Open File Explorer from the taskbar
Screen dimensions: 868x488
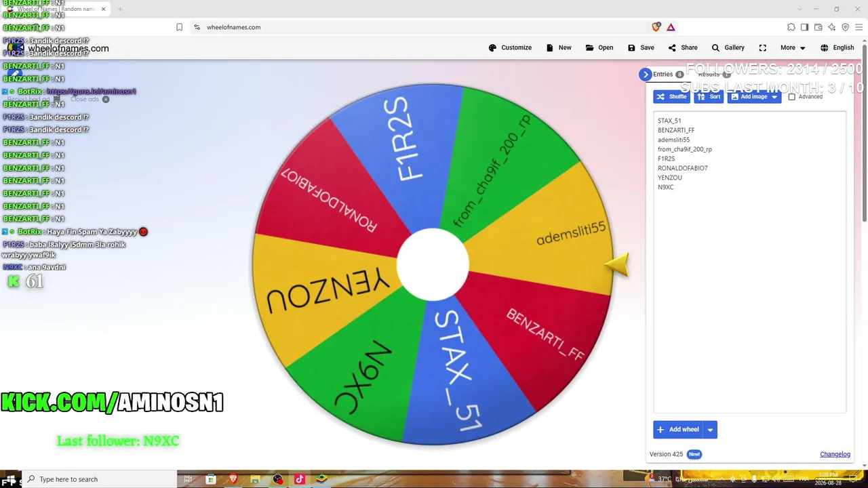(x=255, y=479)
